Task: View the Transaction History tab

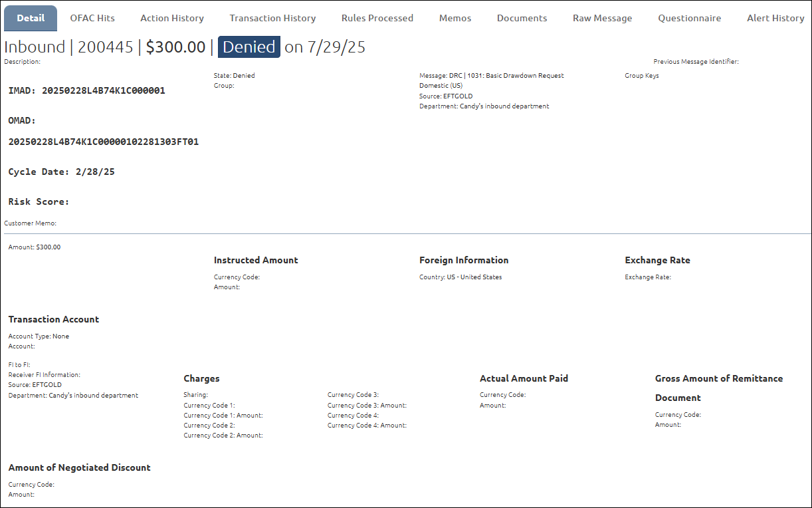Action: [272, 18]
